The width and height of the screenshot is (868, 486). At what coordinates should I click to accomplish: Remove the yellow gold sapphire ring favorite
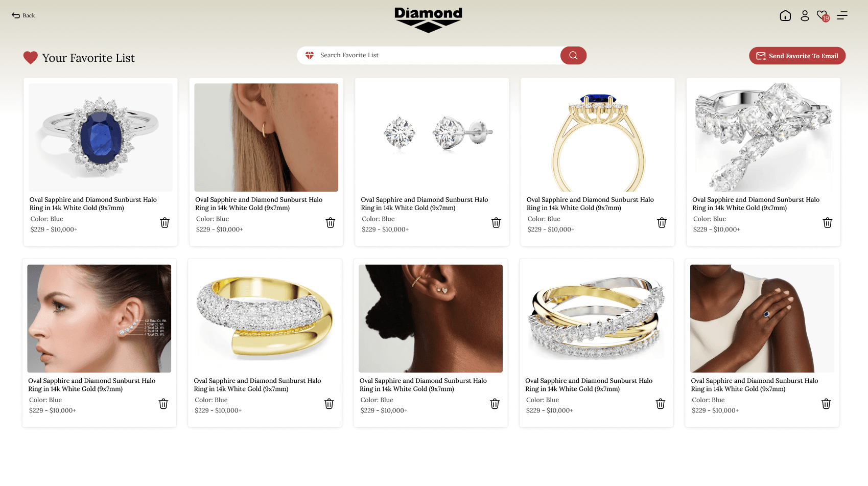(662, 223)
